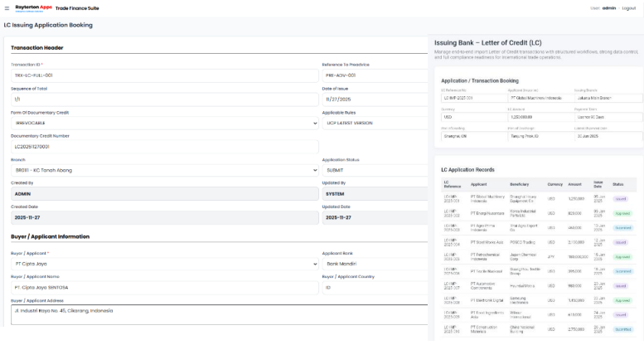Select the JPY currency cell
The height and width of the screenshot is (345, 644).
pyautogui.click(x=551, y=257)
